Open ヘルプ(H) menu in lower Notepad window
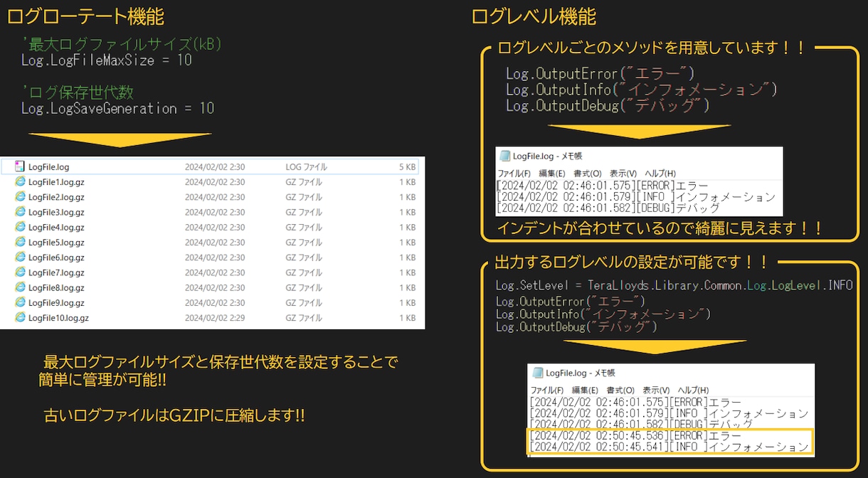The image size is (868, 478). pyautogui.click(x=693, y=391)
